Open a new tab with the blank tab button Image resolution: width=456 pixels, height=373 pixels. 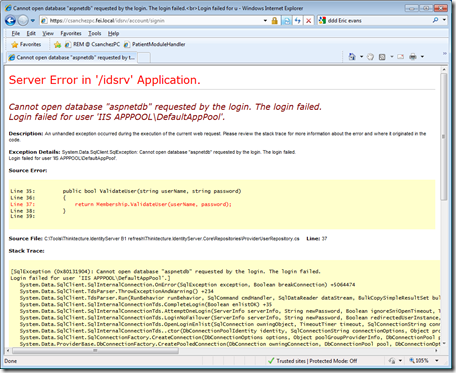(144, 58)
